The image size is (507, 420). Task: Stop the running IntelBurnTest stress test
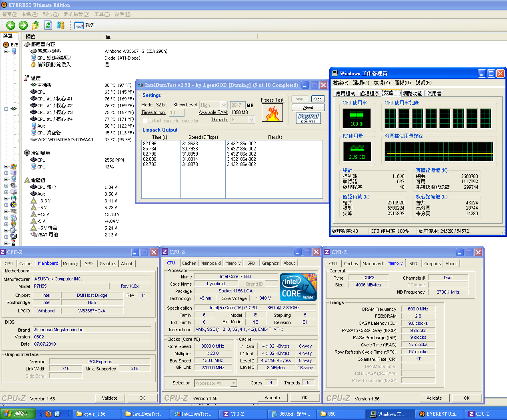pos(318,99)
